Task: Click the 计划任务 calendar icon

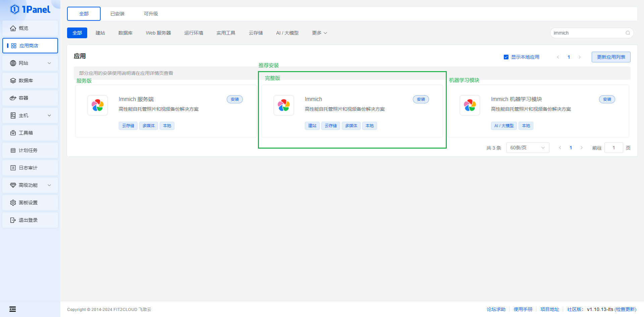Action: (x=13, y=150)
